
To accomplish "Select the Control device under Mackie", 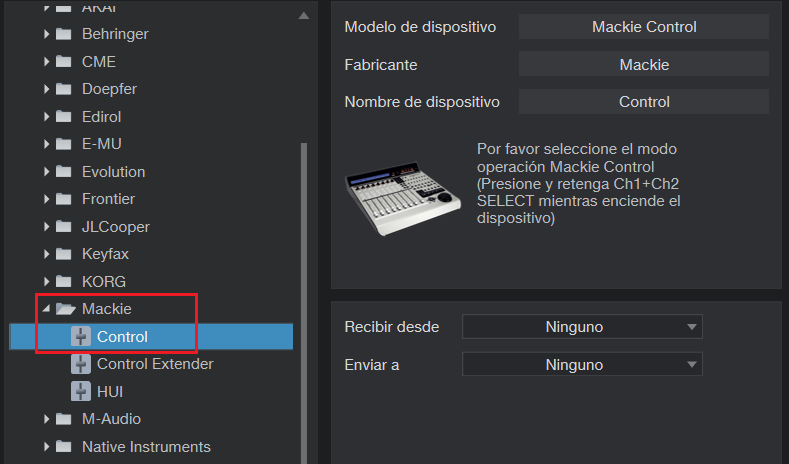I will [x=122, y=336].
